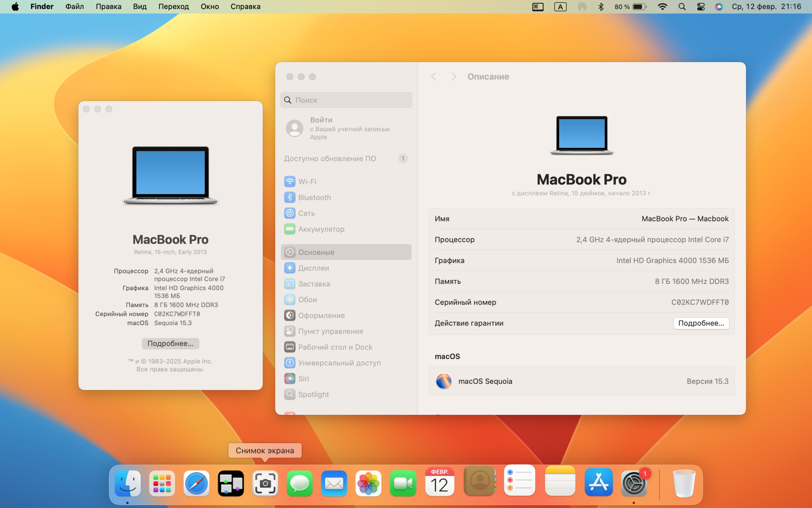Open Trash from the Dock
812x508 pixels.
[x=684, y=483]
